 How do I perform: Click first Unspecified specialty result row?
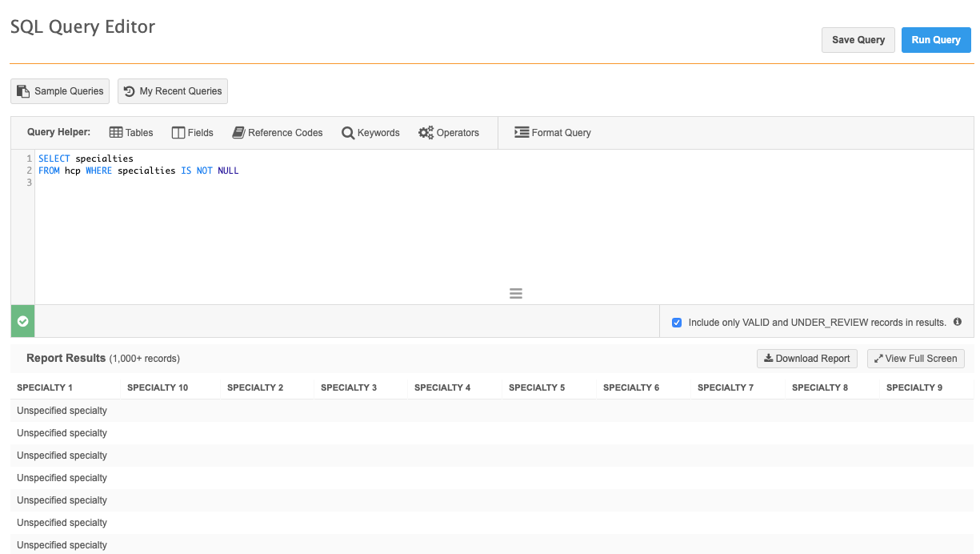click(62, 411)
